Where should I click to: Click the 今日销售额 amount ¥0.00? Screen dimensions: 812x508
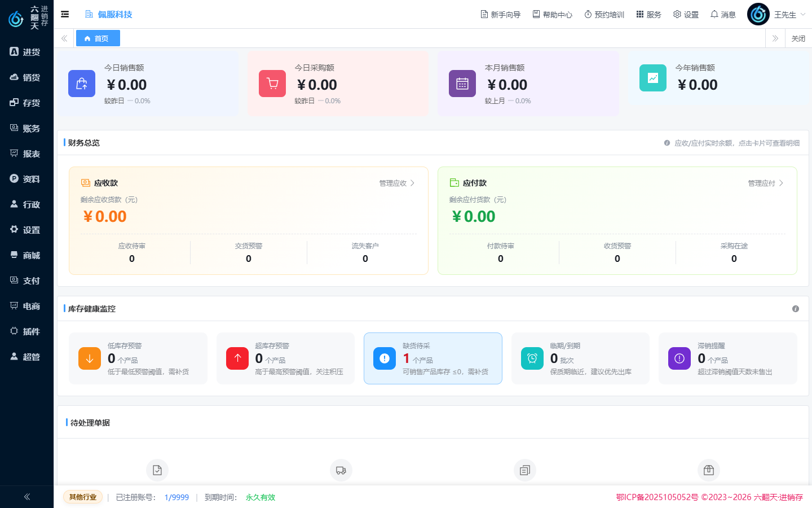[x=126, y=85]
